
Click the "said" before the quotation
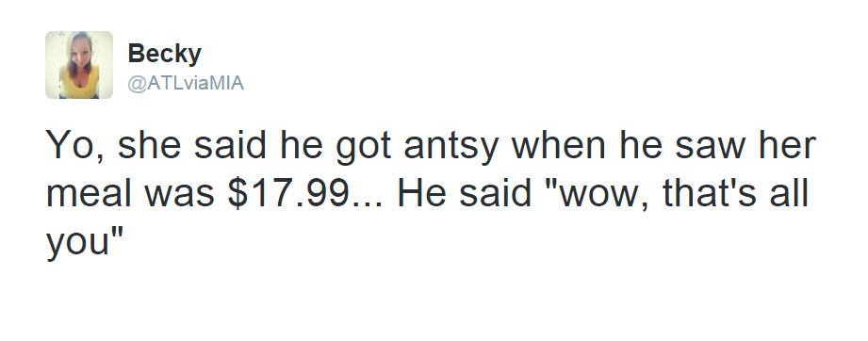pos(495,192)
